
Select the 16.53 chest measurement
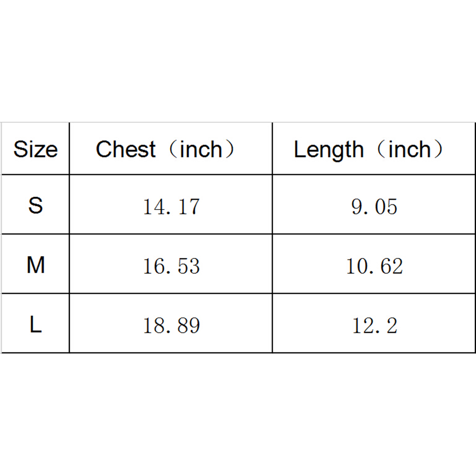171,266
